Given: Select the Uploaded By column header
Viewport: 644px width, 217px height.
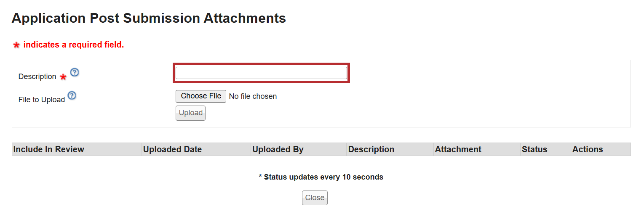Looking at the screenshot, I should pos(278,149).
